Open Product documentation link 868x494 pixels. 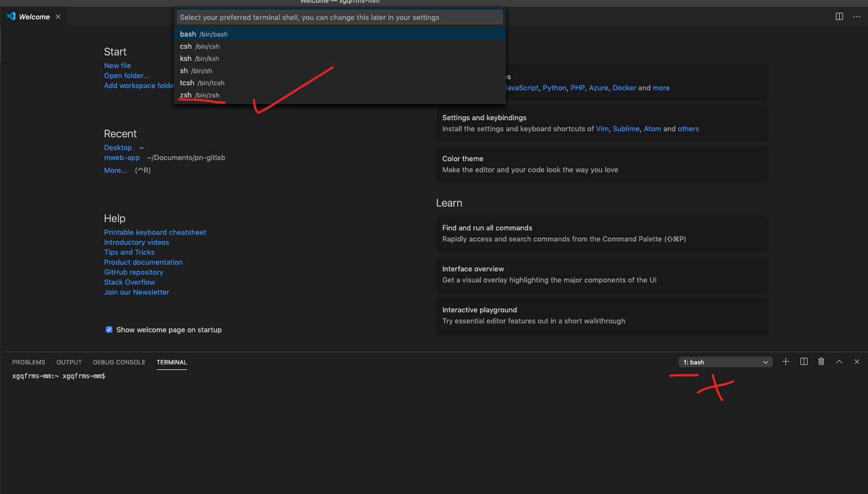143,262
